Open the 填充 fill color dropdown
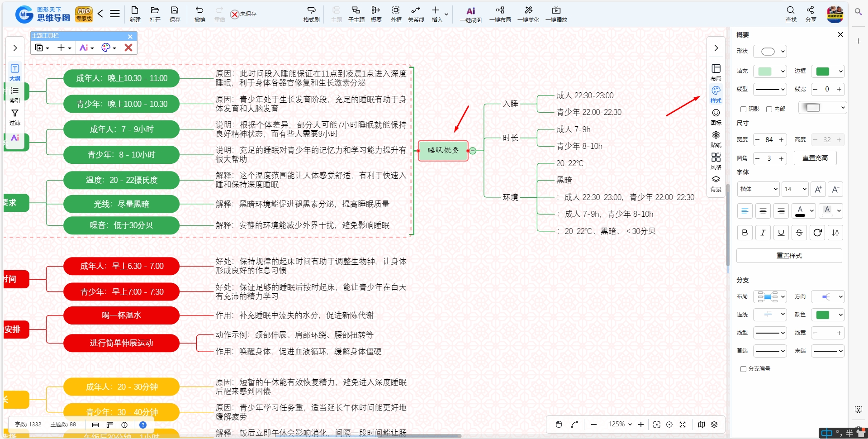 [770, 71]
